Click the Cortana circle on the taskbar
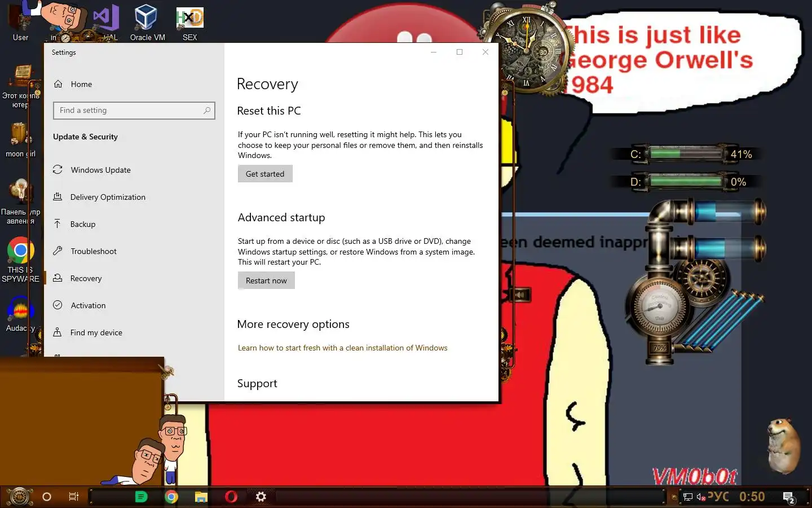 pyautogui.click(x=47, y=497)
